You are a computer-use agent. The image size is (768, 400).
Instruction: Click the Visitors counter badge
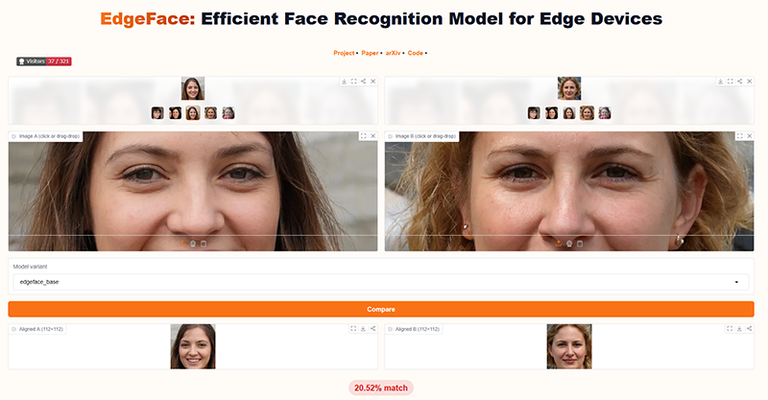(44, 61)
